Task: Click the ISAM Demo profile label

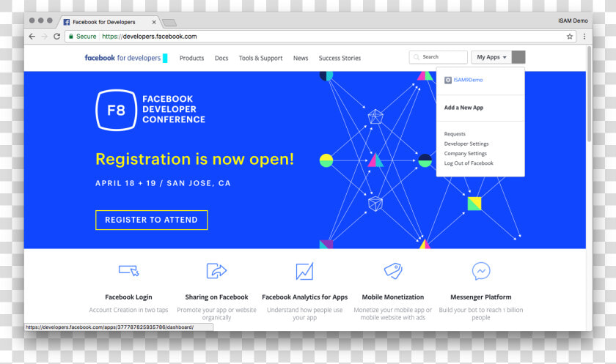Action: (x=573, y=21)
